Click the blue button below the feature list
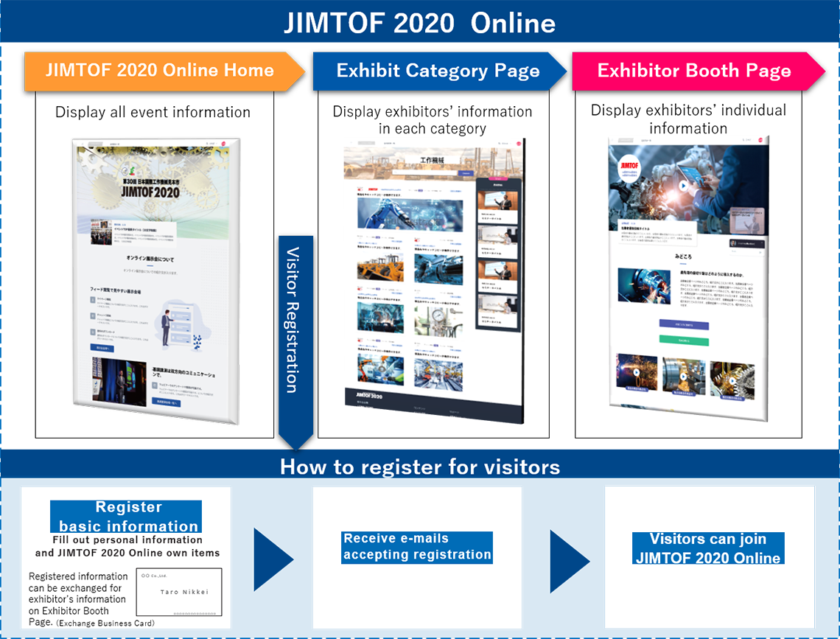840x639 pixels. [102, 348]
